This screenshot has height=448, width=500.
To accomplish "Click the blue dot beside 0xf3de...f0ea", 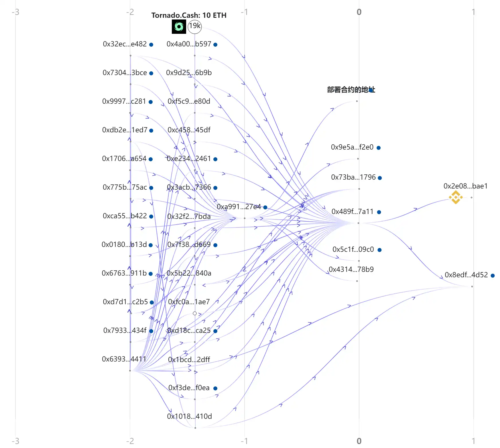I will coord(215,388).
